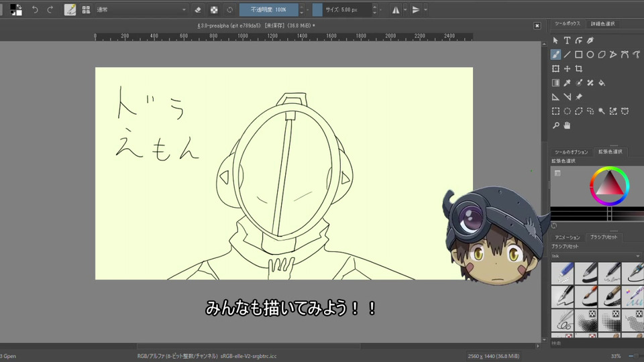Select the Measure tool
Screen dimensions: 644x362
point(568,97)
